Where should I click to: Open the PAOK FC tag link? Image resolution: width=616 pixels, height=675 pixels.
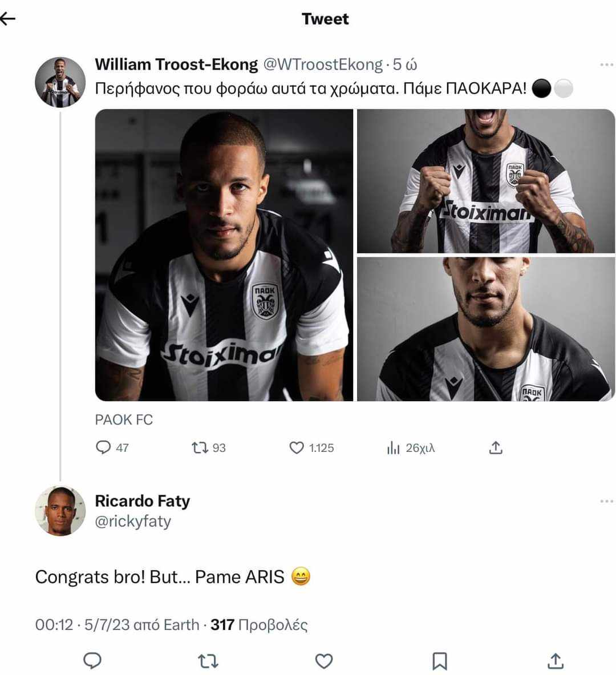(124, 420)
